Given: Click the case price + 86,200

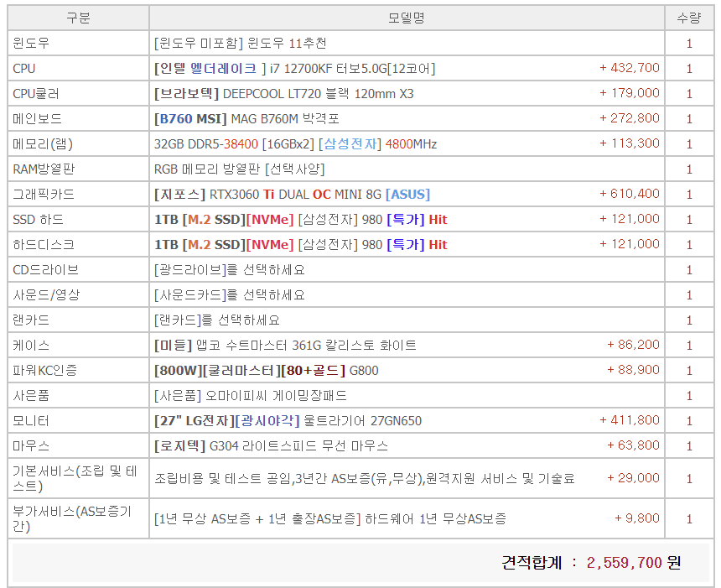Looking at the screenshot, I should [x=633, y=344].
